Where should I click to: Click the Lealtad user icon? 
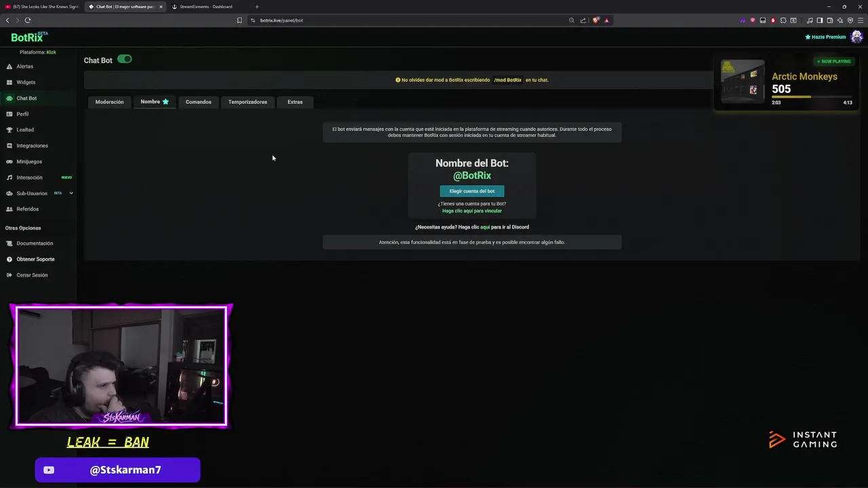tap(9, 129)
